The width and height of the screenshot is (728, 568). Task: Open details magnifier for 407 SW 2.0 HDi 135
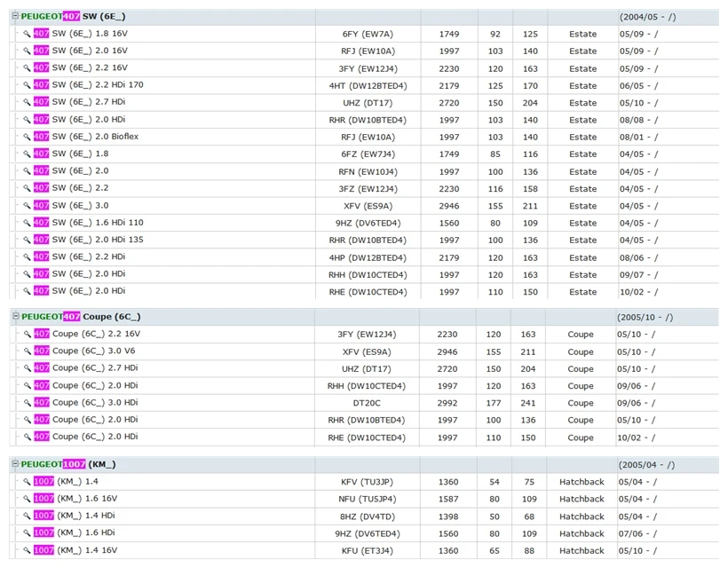tap(27, 240)
